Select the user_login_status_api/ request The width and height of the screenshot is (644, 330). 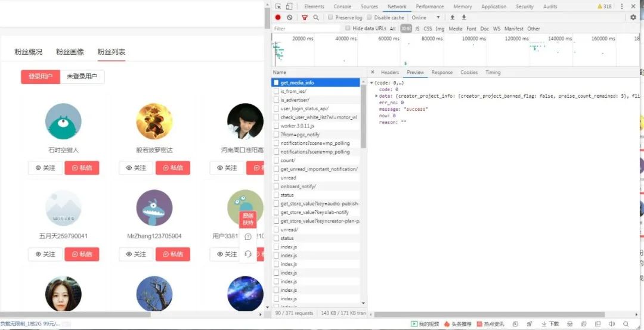[315, 108]
